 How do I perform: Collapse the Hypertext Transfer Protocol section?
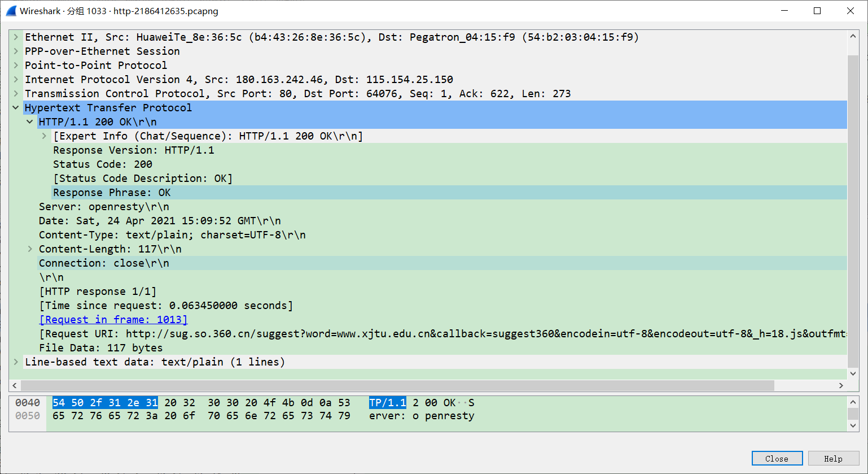[16, 108]
